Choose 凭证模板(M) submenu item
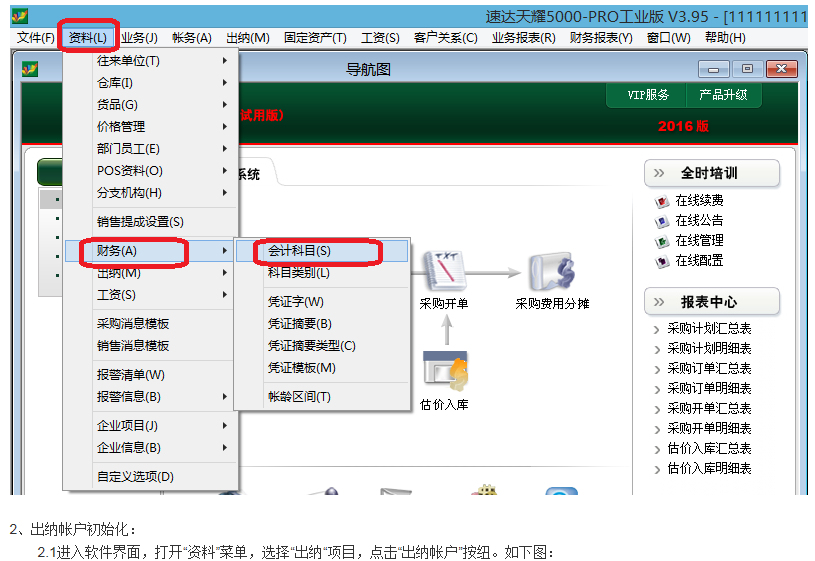Viewport: 815px width, 561px height. tap(322, 368)
